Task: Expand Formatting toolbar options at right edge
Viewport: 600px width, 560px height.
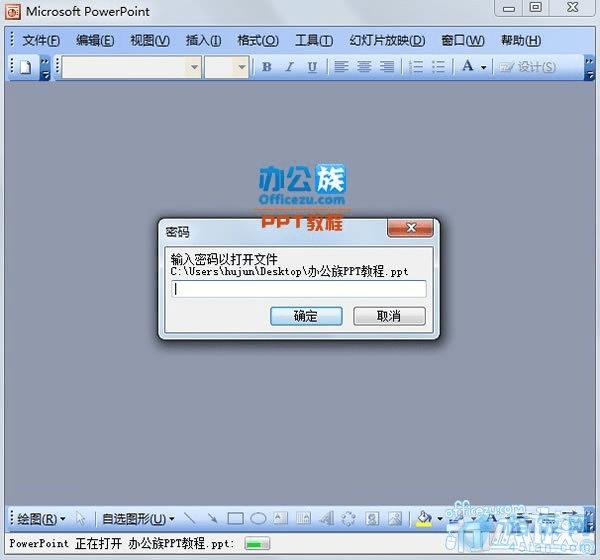Action: [x=589, y=68]
